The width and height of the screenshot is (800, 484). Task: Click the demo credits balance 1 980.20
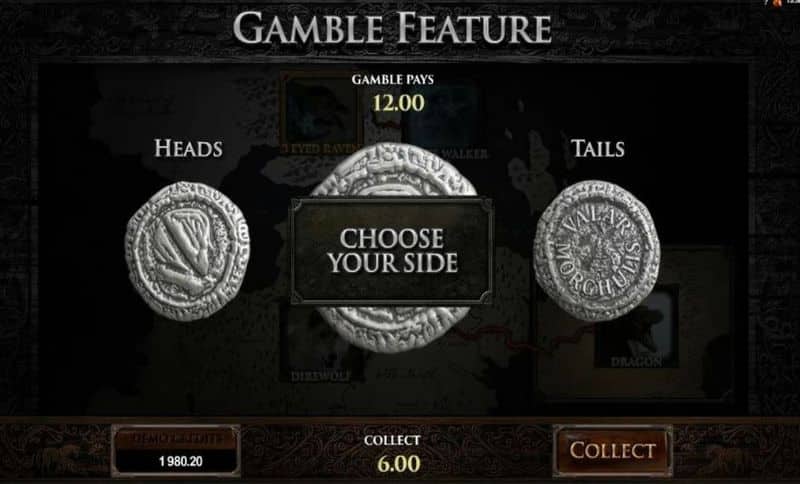[181, 462]
